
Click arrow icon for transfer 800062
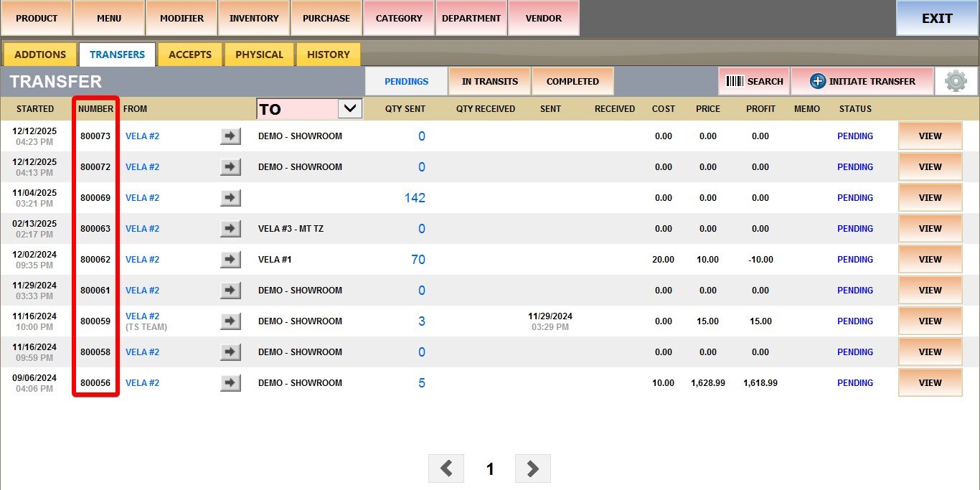[230, 260]
